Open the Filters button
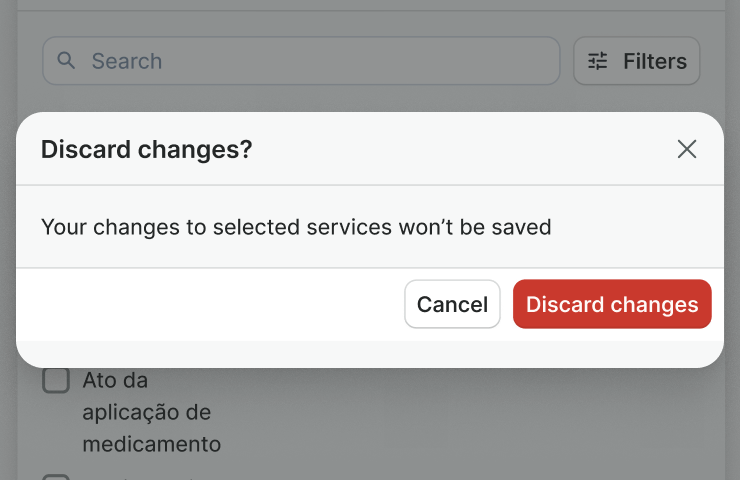 636,61
